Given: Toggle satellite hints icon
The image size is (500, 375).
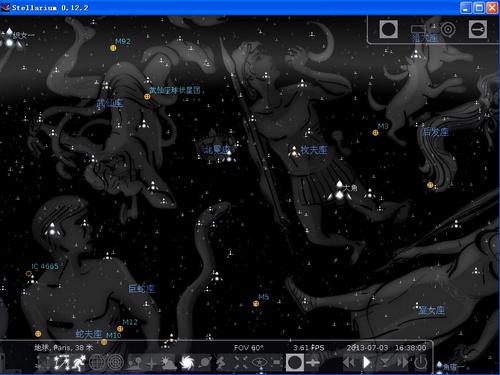Looking at the screenshot, I should [x=313, y=363].
